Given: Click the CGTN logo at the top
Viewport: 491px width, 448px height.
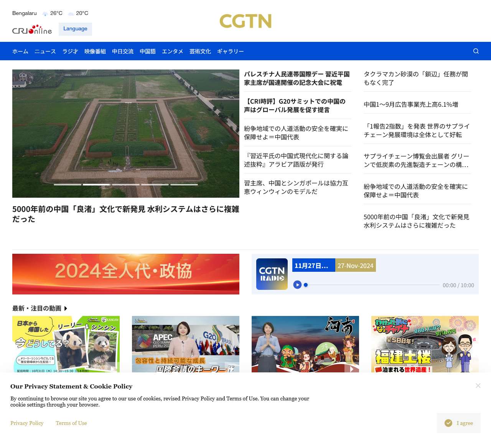Looking at the screenshot, I should (x=245, y=22).
